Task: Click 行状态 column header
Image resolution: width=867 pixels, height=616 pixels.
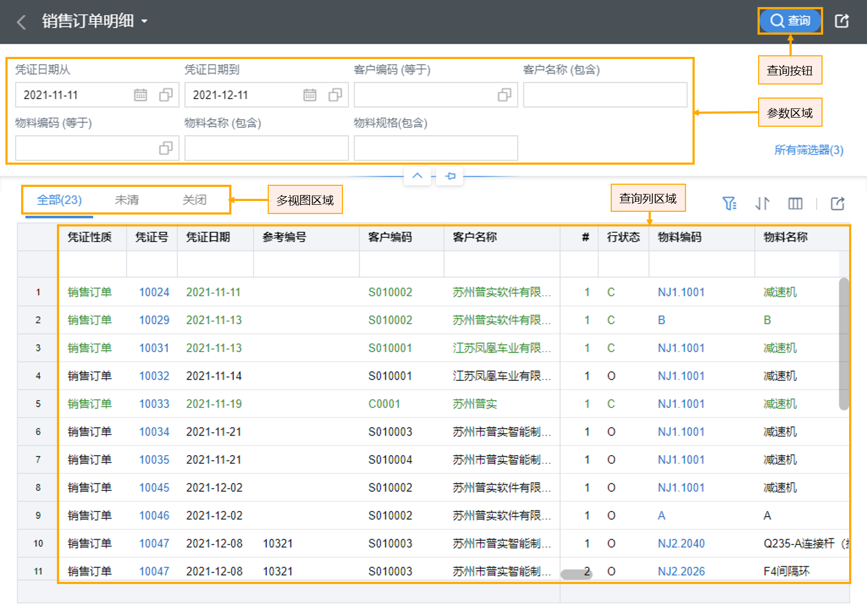Action: coord(623,237)
